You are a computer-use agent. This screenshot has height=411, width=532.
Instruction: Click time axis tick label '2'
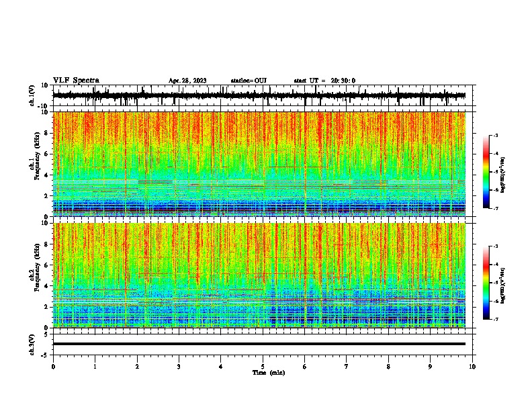137,367
